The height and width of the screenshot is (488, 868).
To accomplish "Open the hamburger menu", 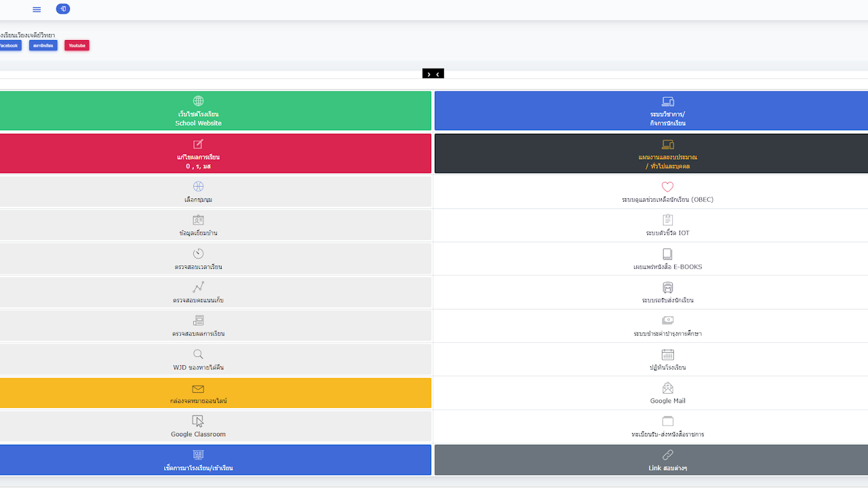I will click(37, 10).
